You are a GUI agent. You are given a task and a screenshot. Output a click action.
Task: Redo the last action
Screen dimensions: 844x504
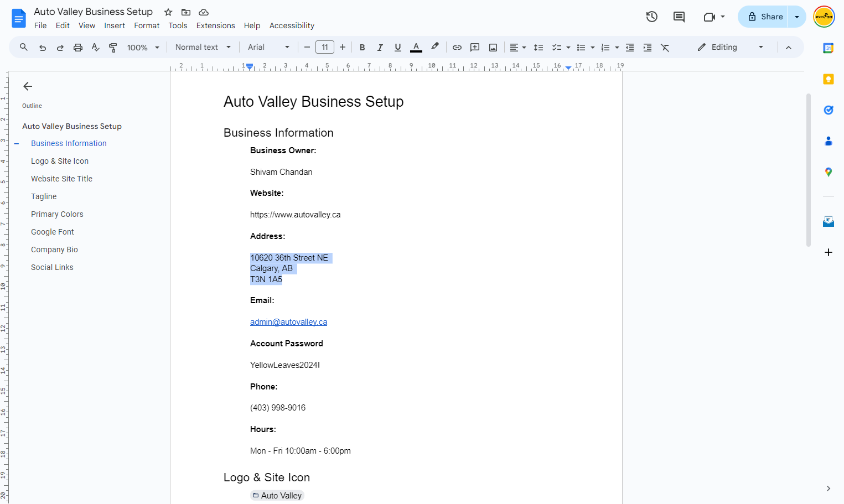(x=60, y=48)
